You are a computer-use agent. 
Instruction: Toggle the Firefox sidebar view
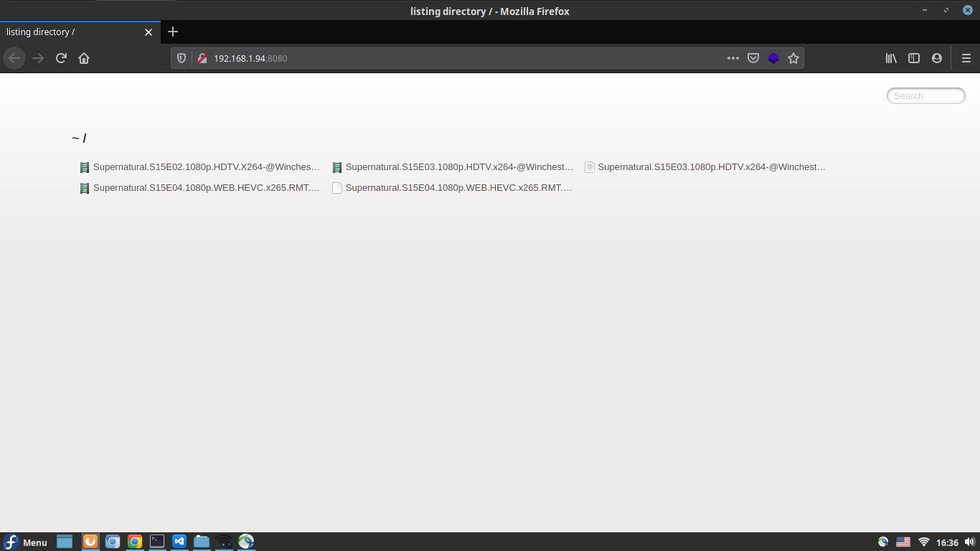pyautogui.click(x=914, y=58)
